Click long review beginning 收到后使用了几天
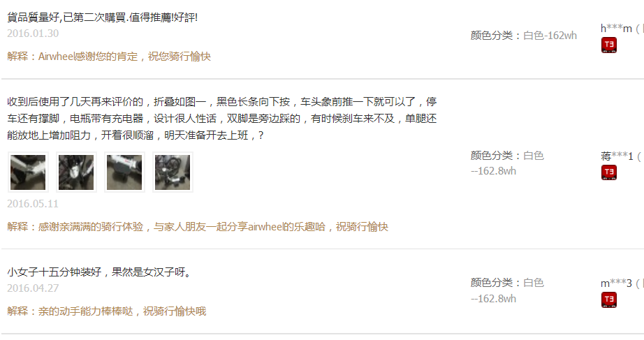 coord(222,119)
